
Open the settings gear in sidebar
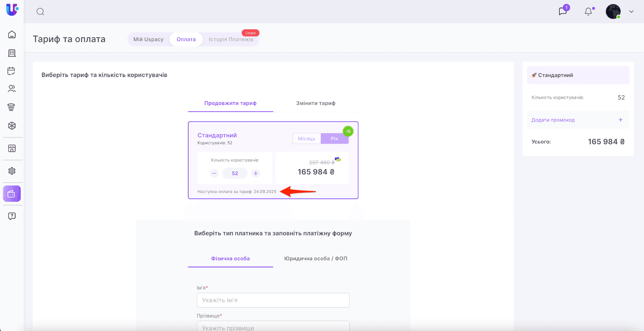[x=12, y=171]
